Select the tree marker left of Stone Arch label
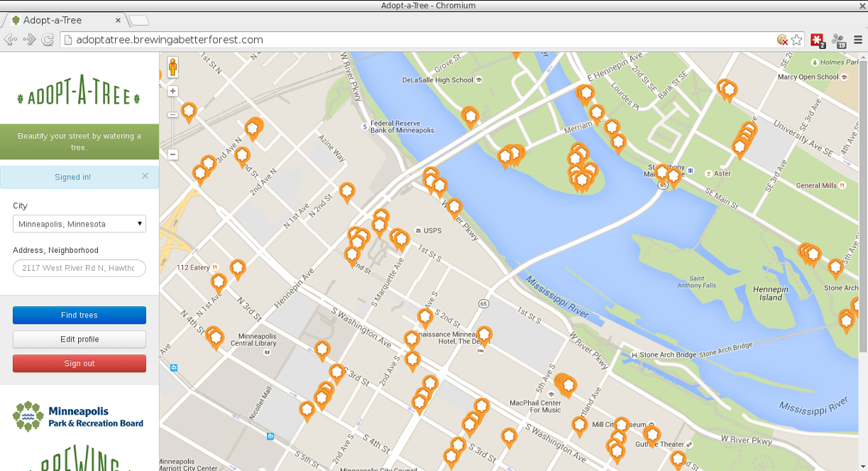The width and height of the screenshot is (868, 471). (835, 270)
